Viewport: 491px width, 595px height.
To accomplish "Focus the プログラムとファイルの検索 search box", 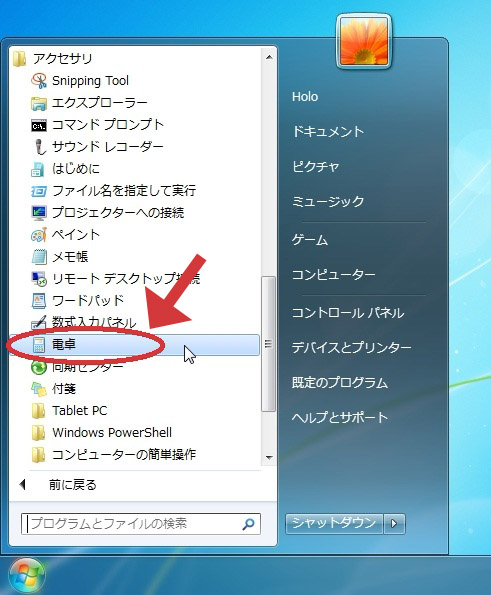I will pyautogui.click(x=140, y=524).
